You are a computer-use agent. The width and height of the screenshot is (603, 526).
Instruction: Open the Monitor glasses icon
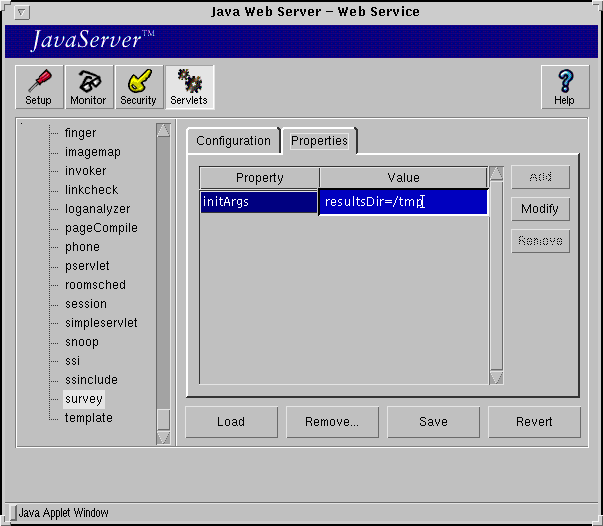tap(89, 87)
